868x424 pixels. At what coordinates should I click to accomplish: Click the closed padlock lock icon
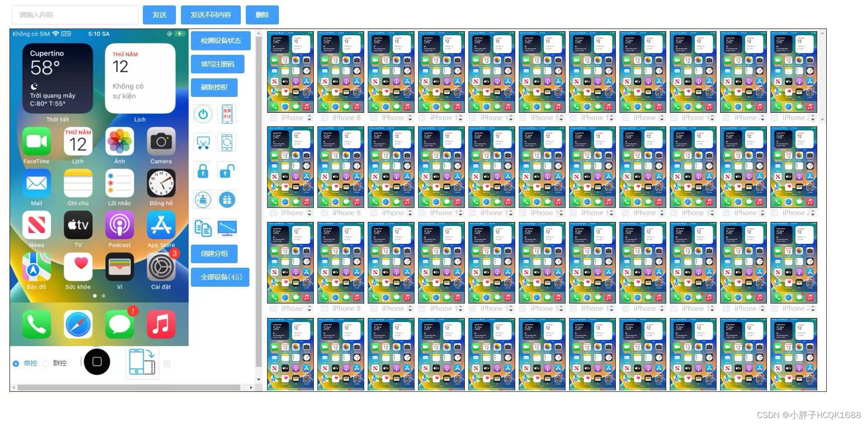click(x=203, y=171)
